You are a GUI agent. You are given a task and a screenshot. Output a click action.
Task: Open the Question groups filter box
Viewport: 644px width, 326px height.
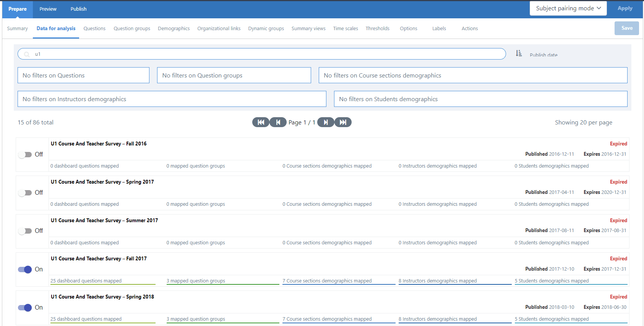tap(234, 75)
